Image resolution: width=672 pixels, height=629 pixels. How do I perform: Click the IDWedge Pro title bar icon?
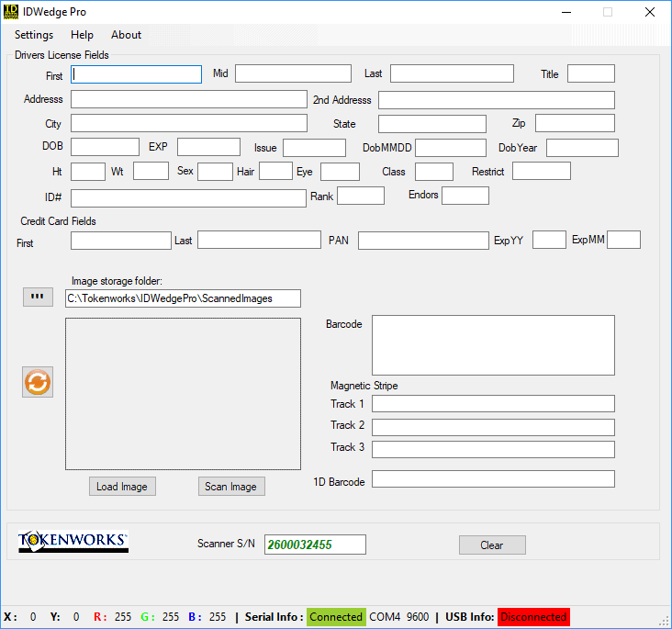coord(11,12)
